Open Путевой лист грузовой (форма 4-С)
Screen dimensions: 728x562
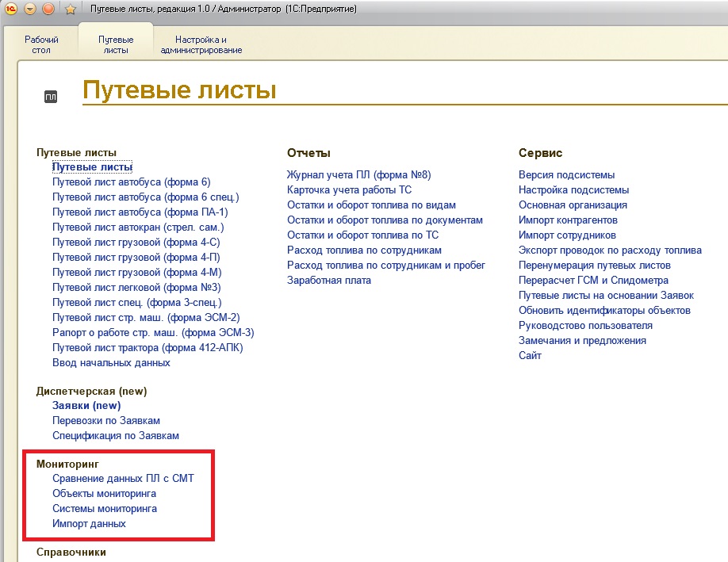tap(136, 243)
